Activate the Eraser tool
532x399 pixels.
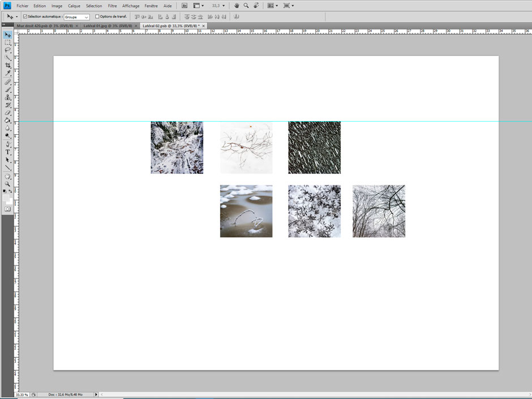click(x=8, y=113)
